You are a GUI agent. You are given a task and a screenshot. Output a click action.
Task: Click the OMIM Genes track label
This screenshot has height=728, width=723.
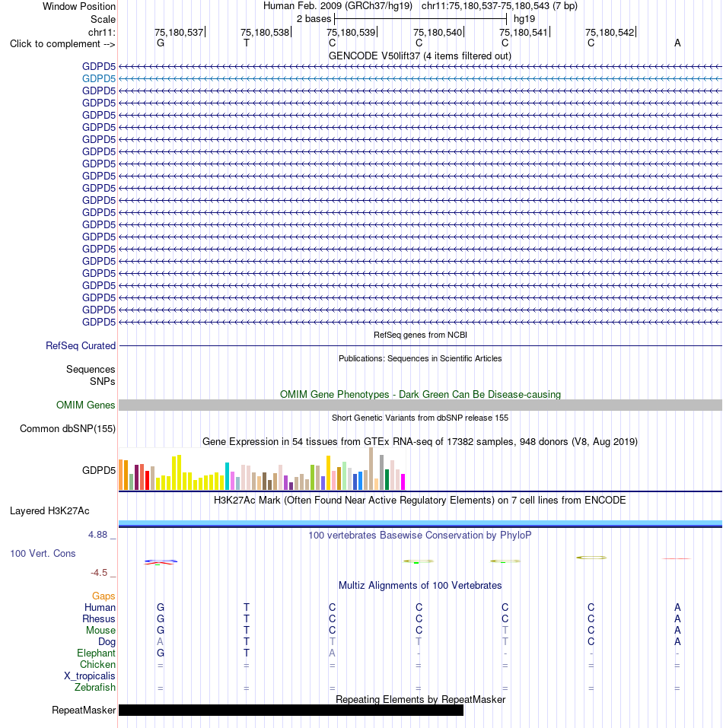coord(85,405)
